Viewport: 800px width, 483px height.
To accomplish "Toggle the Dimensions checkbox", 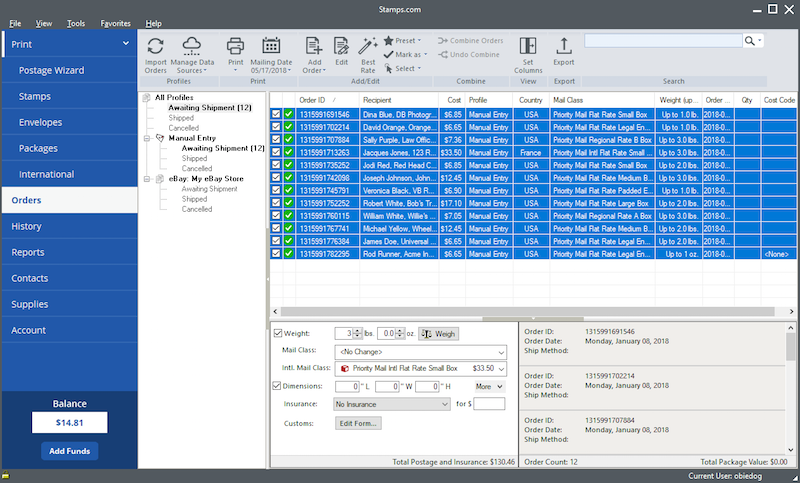I will pos(277,386).
